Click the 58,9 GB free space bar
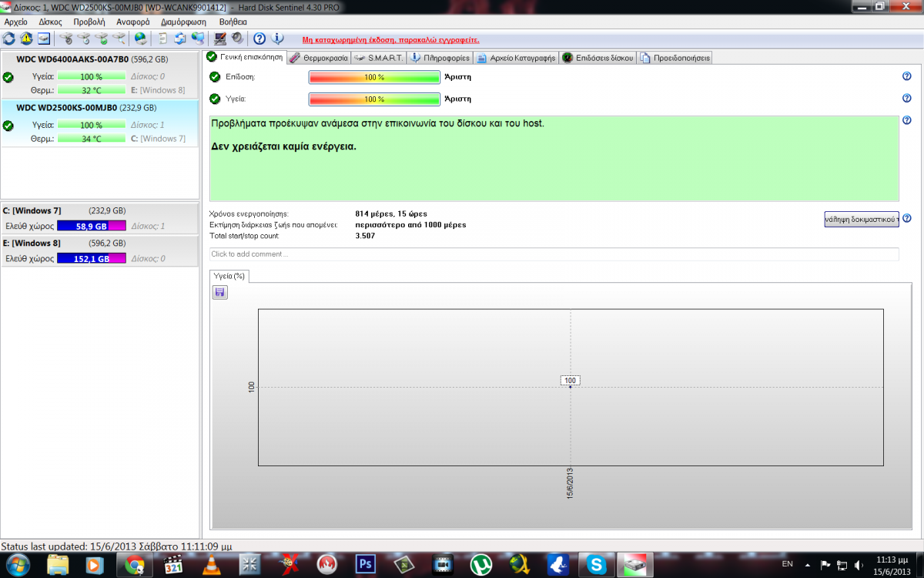The height and width of the screenshot is (578, 924). tap(91, 227)
